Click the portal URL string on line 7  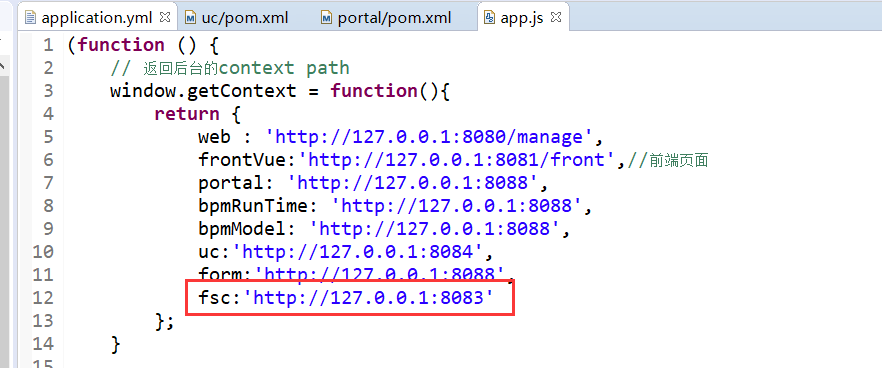pos(413,183)
